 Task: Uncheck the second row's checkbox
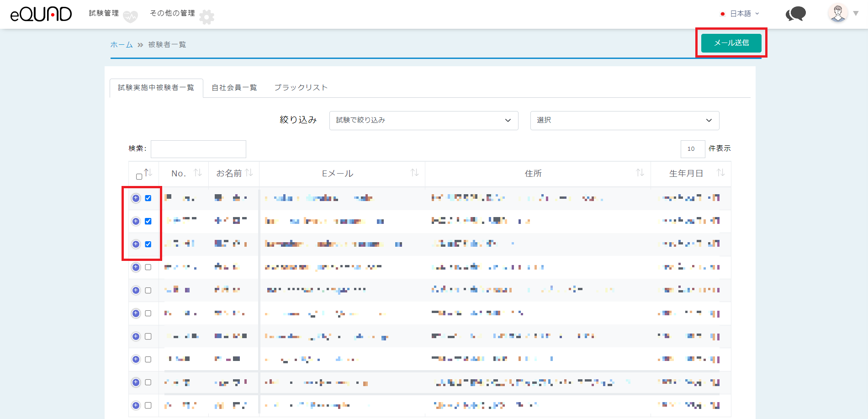148,221
